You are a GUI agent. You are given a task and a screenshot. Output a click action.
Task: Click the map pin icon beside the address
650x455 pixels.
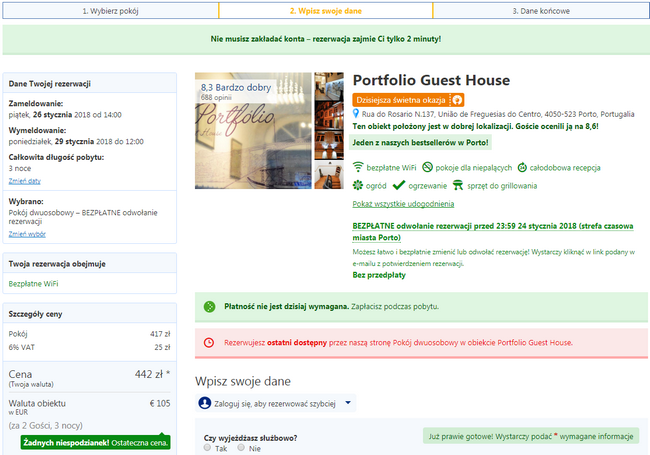[355, 113]
